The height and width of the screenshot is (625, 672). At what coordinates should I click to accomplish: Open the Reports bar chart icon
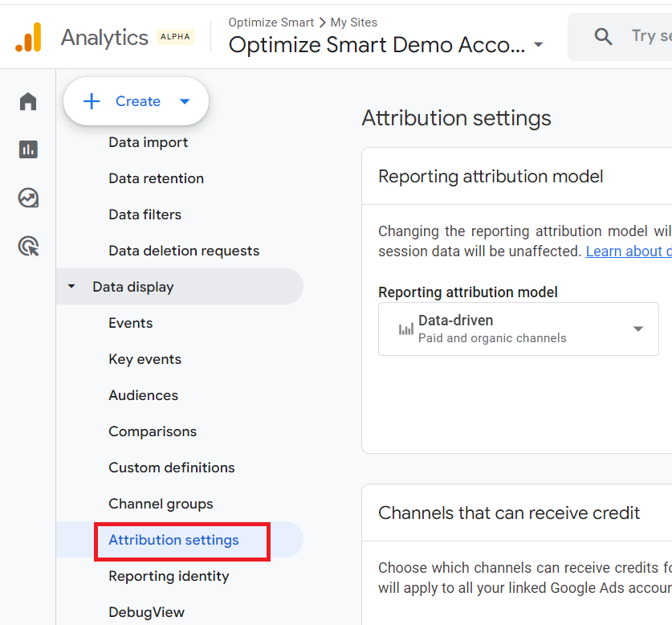click(28, 149)
